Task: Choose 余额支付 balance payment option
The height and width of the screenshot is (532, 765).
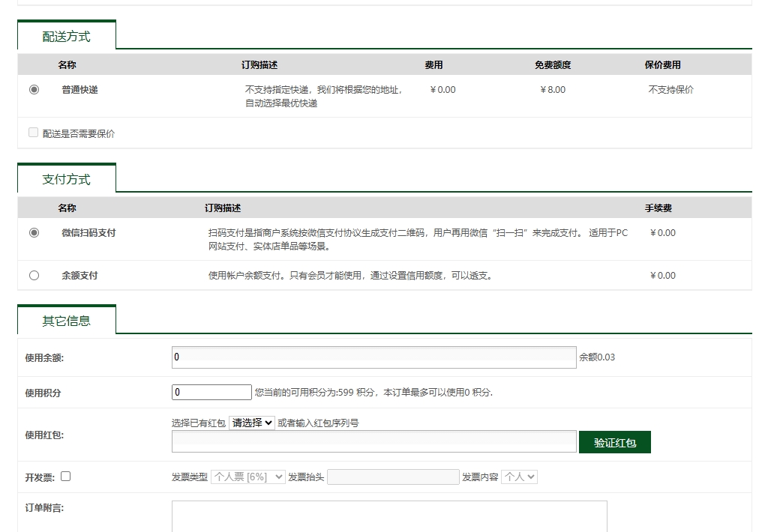Action: [x=34, y=275]
